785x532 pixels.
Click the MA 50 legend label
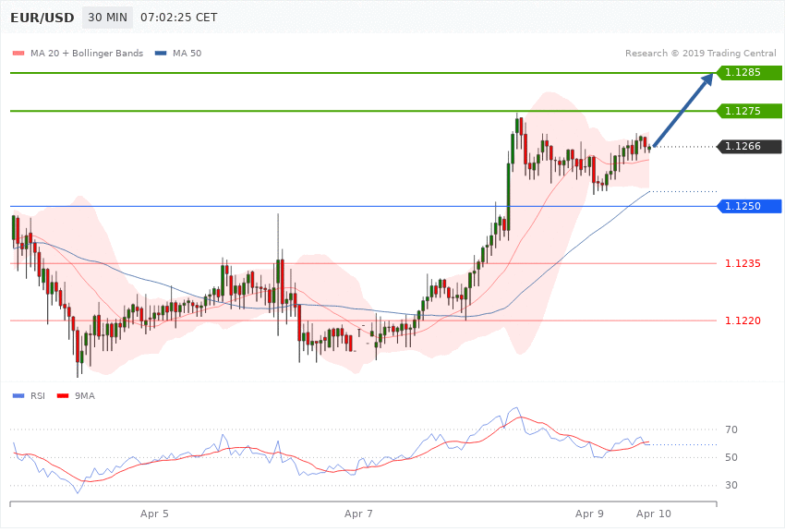(187, 53)
